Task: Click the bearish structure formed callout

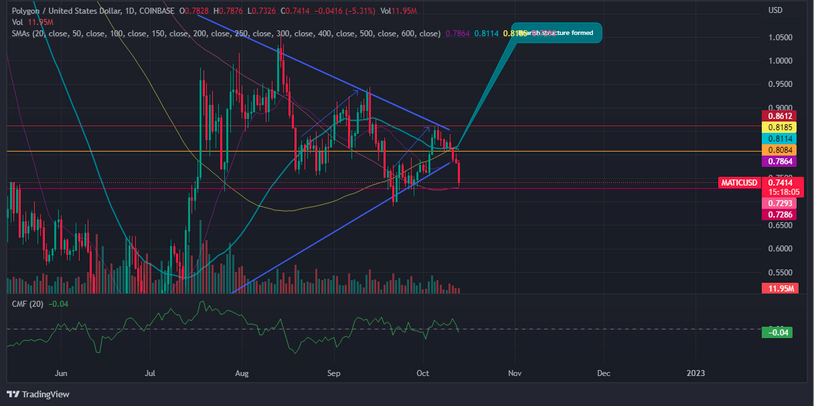Action: tap(558, 33)
